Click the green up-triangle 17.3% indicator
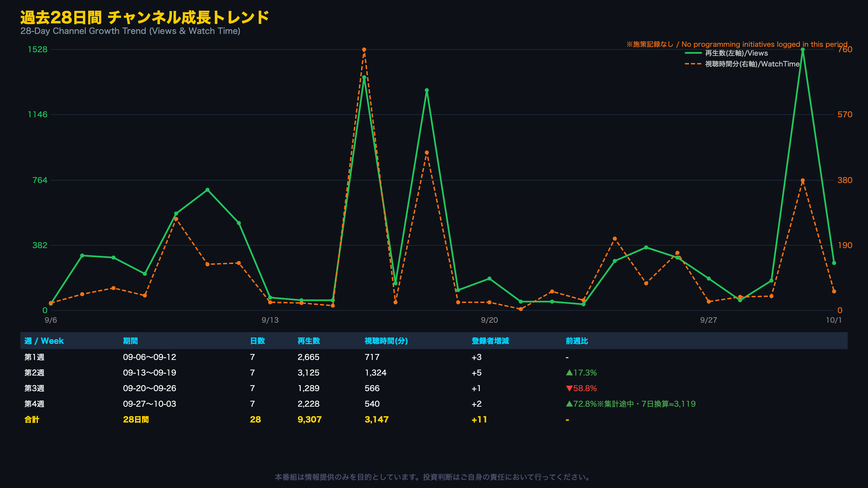 coord(581,373)
